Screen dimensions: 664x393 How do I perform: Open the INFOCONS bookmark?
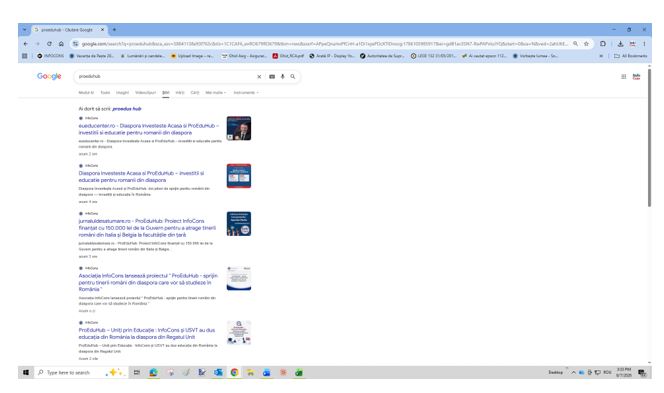coord(50,55)
